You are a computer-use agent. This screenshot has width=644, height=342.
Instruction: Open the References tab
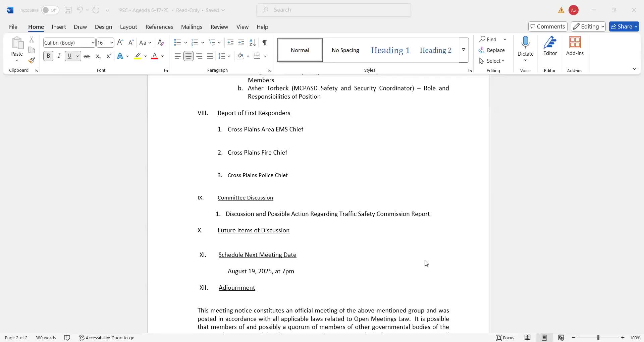(x=159, y=27)
